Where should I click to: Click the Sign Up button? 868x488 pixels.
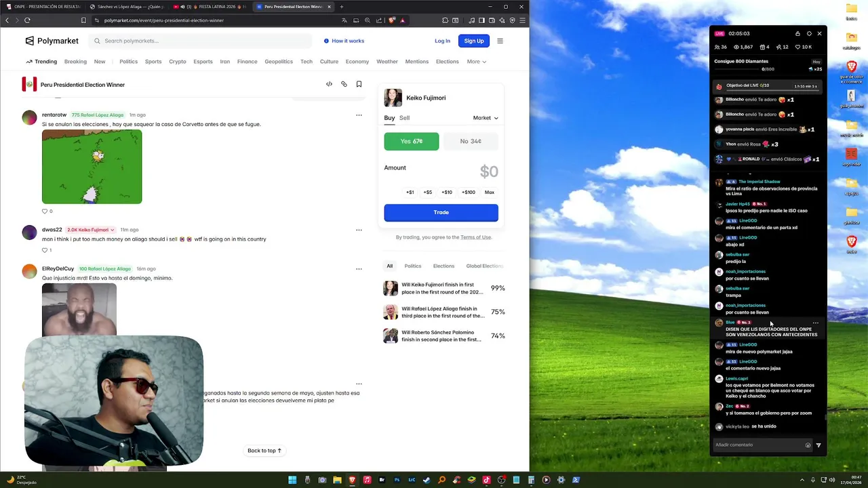tap(474, 41)
